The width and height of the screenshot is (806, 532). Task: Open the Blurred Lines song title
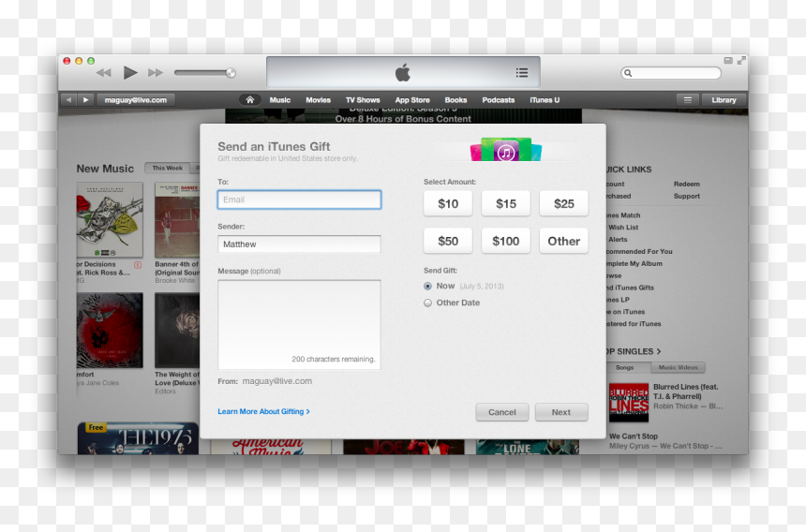(x=686, y=392)
